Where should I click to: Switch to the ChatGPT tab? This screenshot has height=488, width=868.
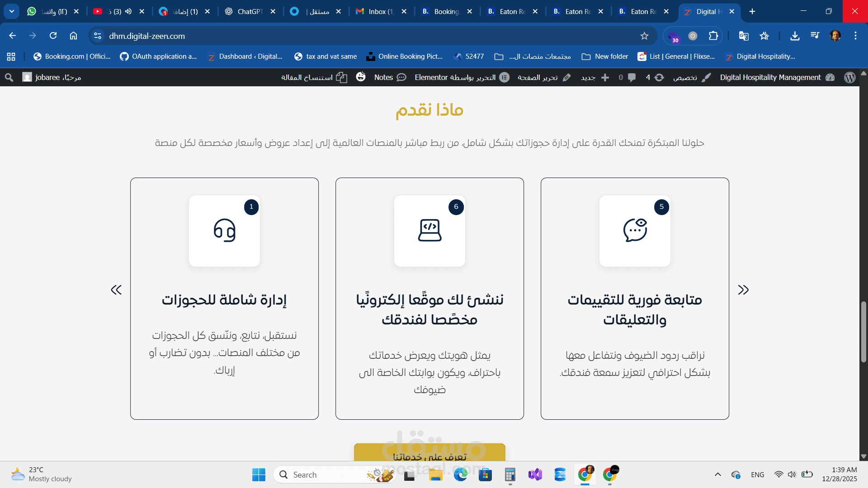(250, 11)
